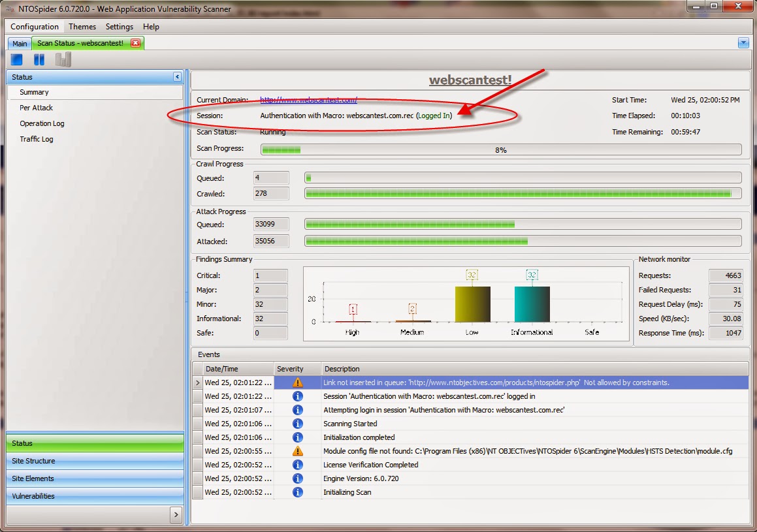The width and height of the screenshot is (757, 532).
Task: Select the Failed Requests value field
Action: coord(726,290)
